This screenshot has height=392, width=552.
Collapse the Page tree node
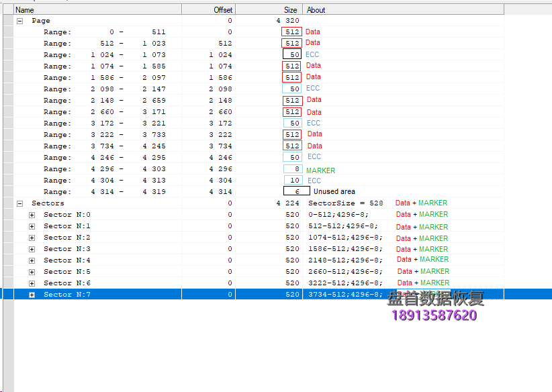(x=19, y=21)
